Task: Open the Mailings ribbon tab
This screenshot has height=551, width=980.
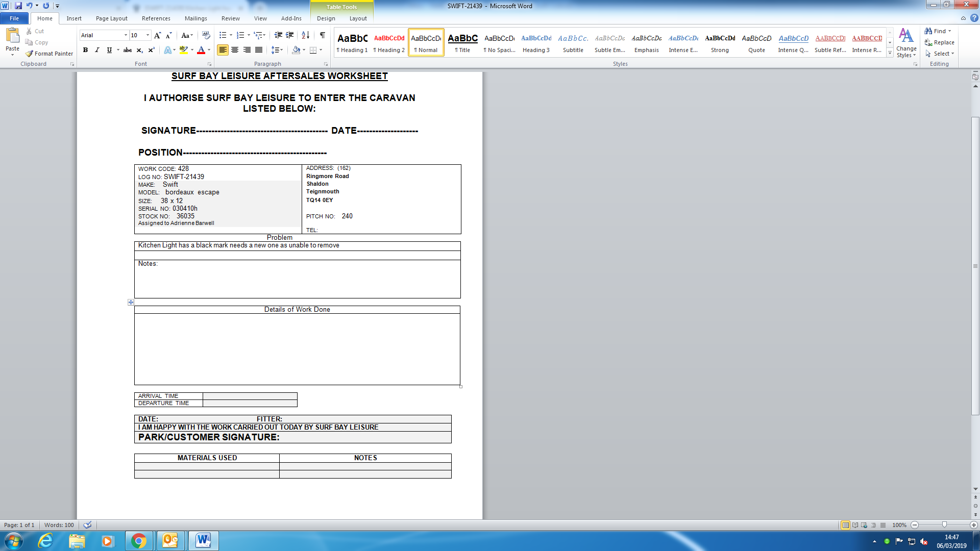Action: (195, 18)
